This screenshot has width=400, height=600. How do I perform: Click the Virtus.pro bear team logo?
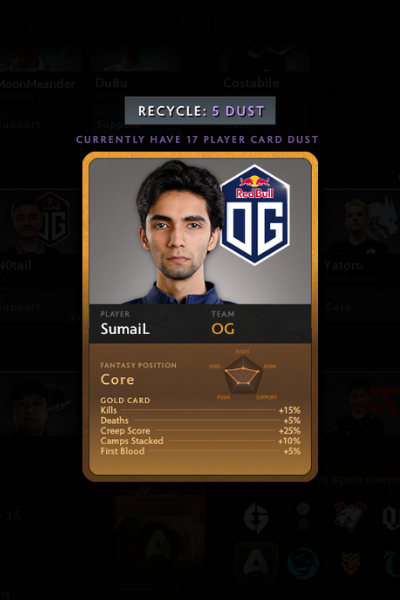(x=350, y=517)
